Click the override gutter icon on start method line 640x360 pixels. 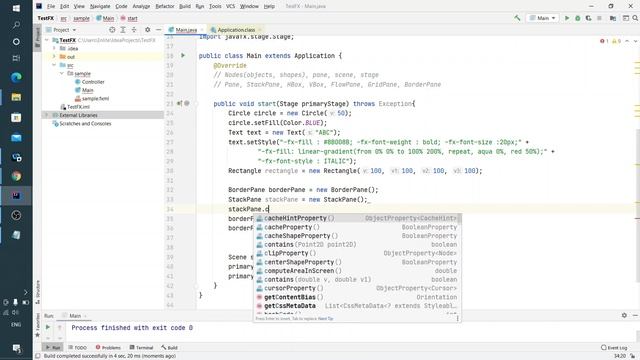(180, 103)
